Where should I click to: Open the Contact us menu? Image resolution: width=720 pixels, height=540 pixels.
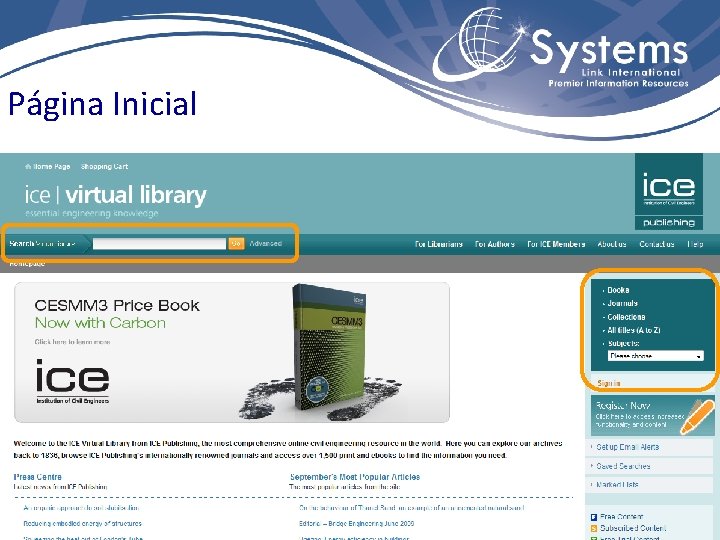point(657,244)
